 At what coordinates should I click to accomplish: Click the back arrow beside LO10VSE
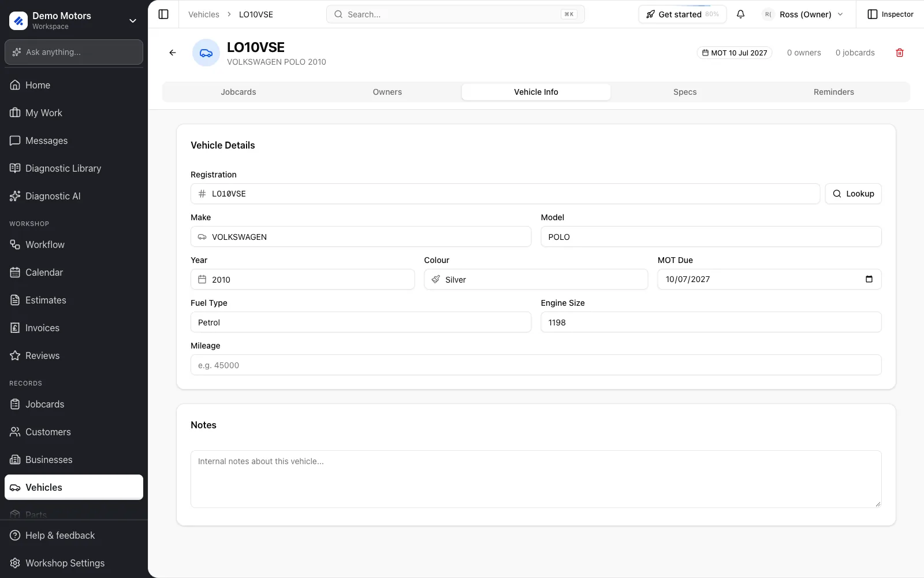tap(173, 53)
